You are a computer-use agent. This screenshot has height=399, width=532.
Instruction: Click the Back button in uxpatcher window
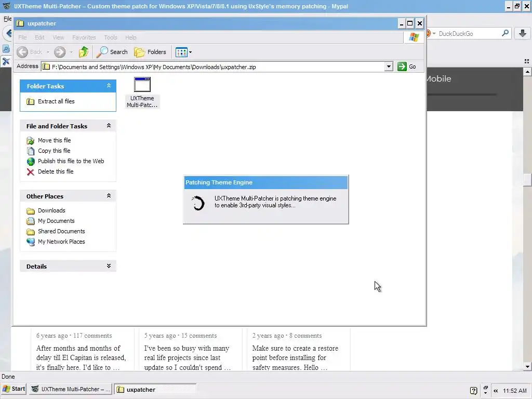coord(30,52)
